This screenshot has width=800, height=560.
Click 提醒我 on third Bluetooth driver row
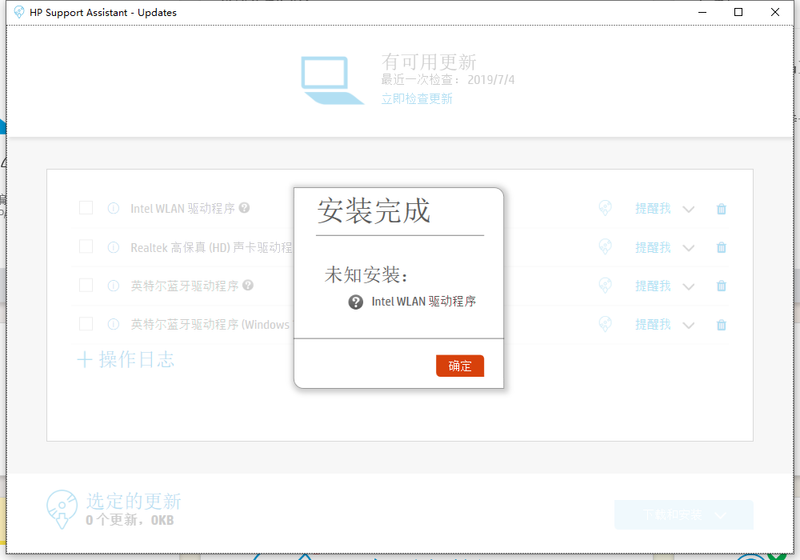pos(653,286)
